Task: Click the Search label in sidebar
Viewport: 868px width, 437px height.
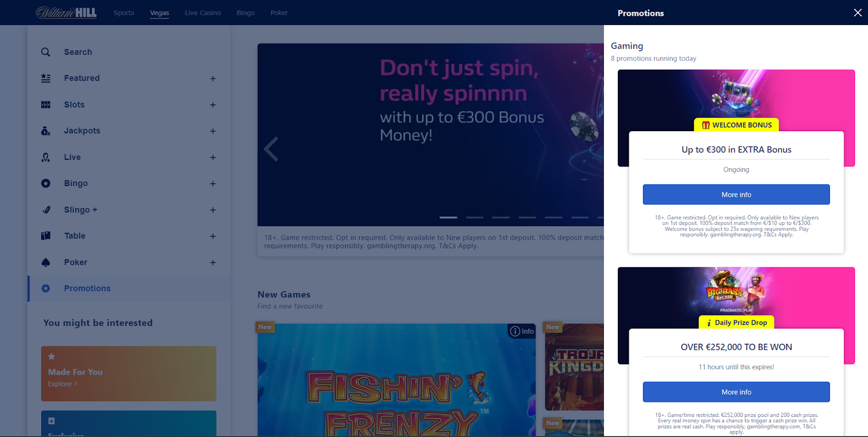Action: pyautogui.click(x=78, y=52)
